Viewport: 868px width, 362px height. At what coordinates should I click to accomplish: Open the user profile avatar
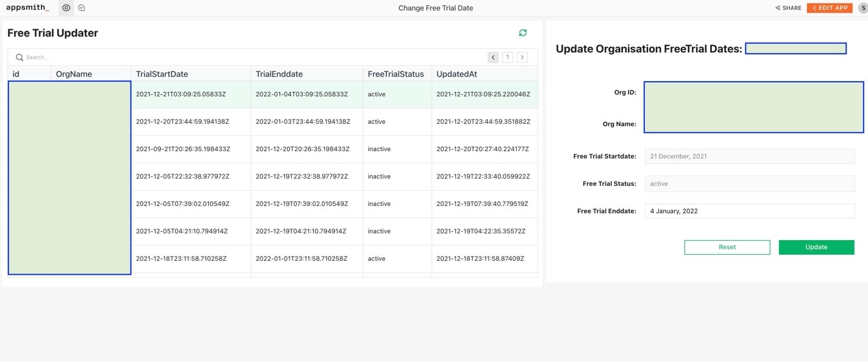pyautogui.click(x=863, y=8)
